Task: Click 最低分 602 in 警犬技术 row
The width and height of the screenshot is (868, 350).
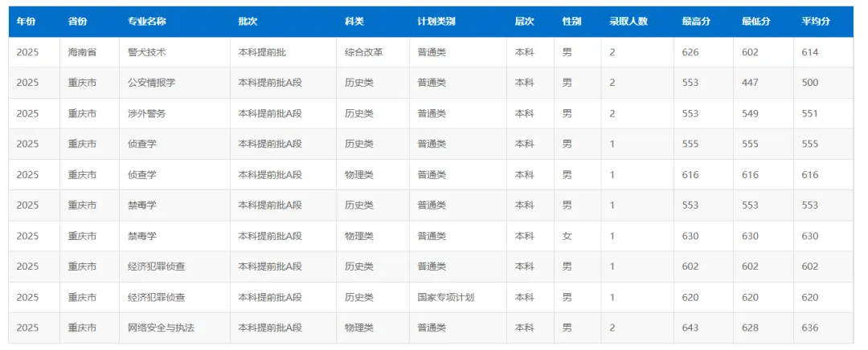Action: (750, 52)
